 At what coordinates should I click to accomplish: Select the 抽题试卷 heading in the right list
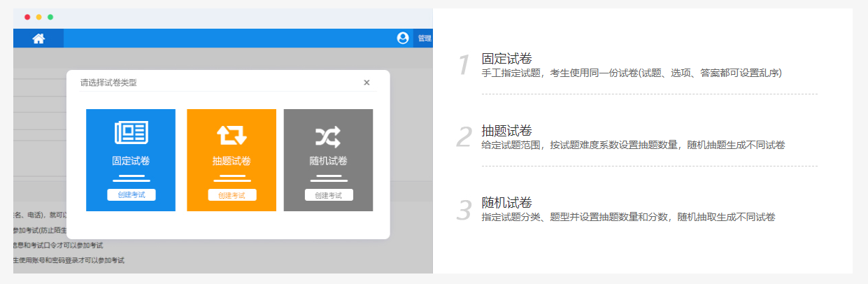pyautogui.click(x=507, y=131)
